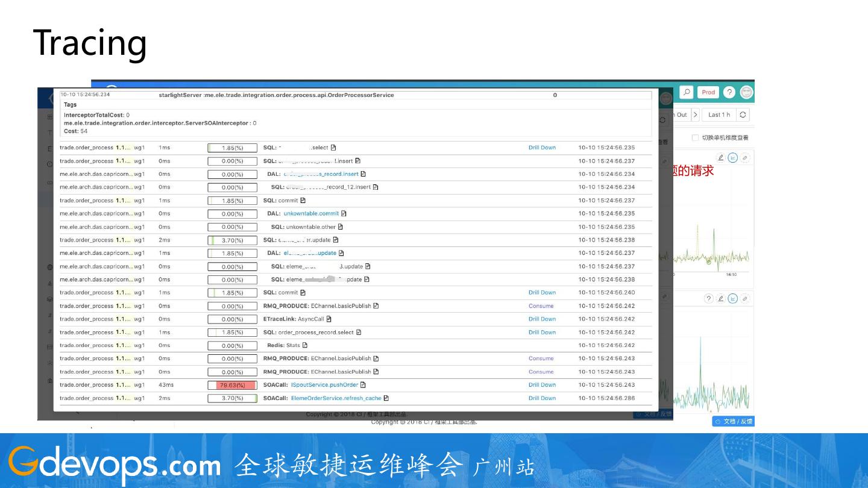Open detail icon next to Redis Stats
The image size is (868, 488).
click(305, 345)
